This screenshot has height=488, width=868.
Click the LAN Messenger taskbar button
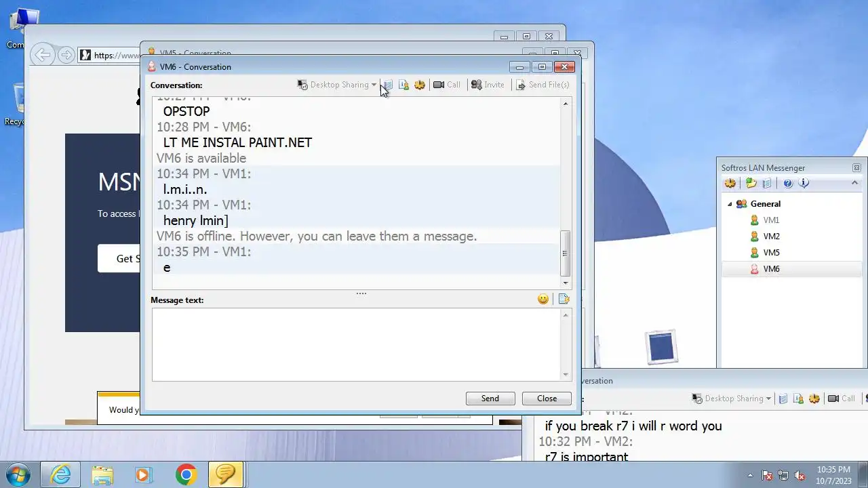click(x=226, y=474)
